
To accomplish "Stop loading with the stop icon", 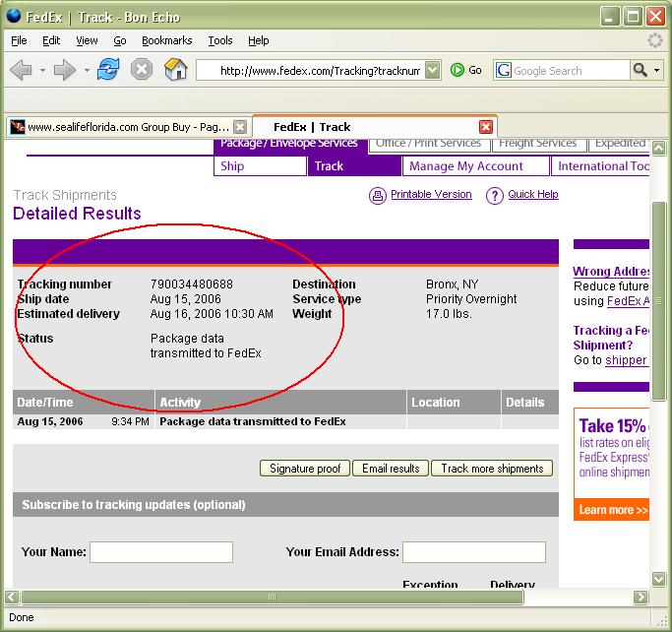I will (x=142, y=70).
